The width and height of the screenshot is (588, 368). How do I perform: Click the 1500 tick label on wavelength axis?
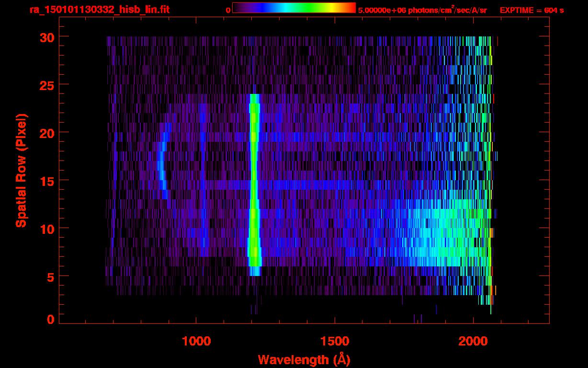pos(335,341)
